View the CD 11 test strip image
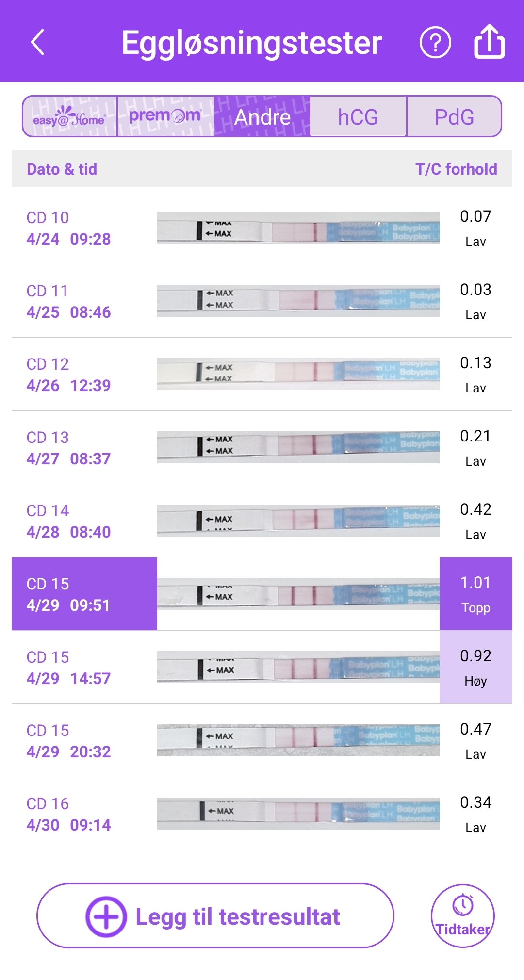The width and height of the screenshot is (524, 980). [298, 300]
